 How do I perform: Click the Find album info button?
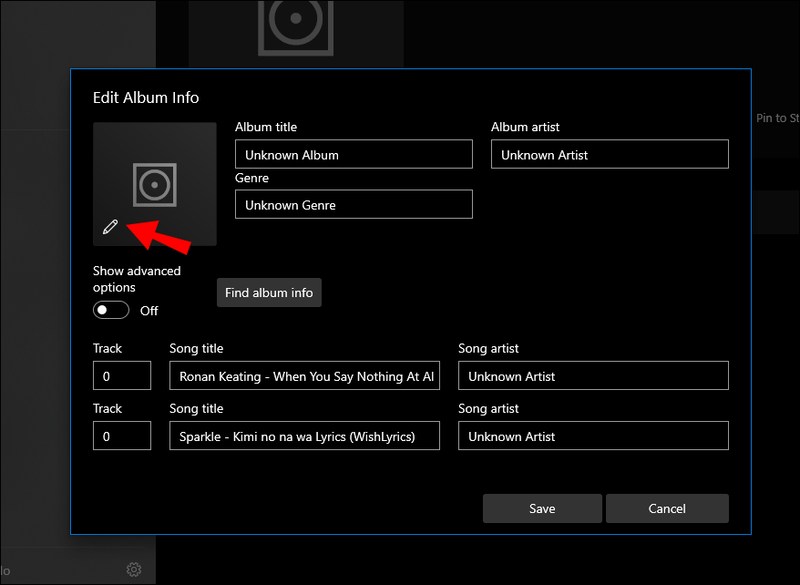pos(269,293)
